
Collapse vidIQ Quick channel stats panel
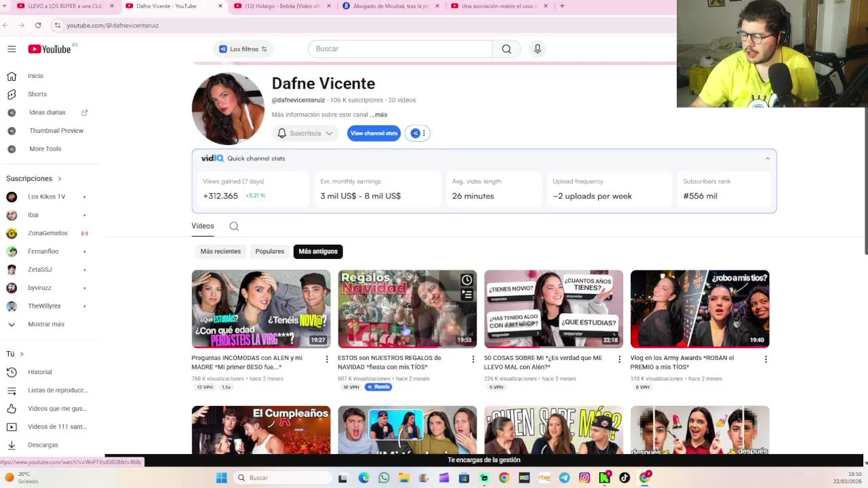[x=768, y=159]
